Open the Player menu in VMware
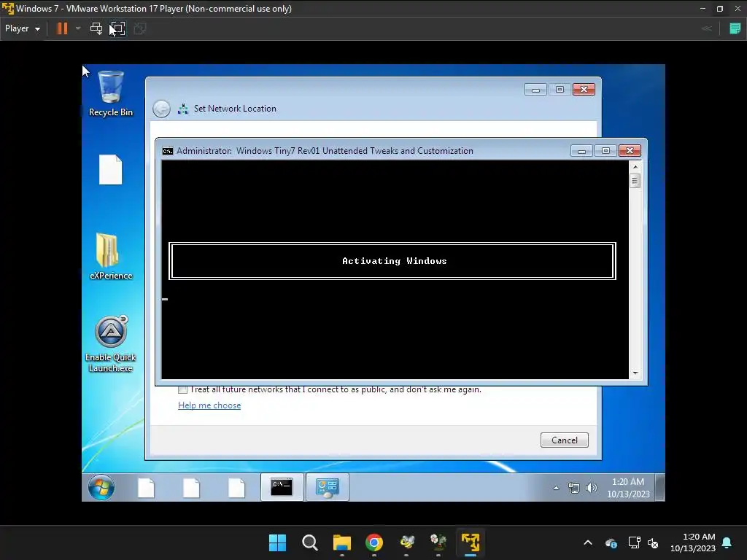 tap(23, 28)
